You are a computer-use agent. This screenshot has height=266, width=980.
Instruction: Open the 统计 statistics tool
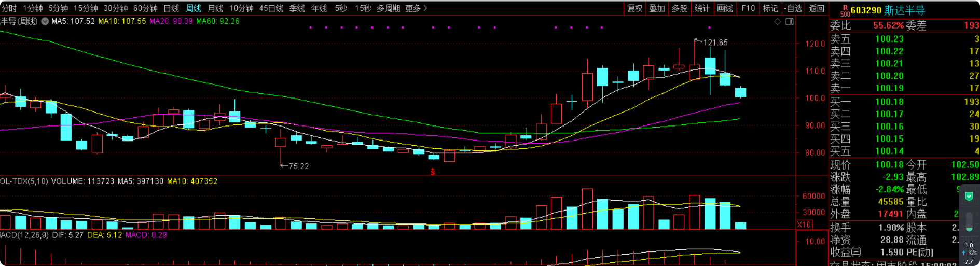click(x=702, y=8)
